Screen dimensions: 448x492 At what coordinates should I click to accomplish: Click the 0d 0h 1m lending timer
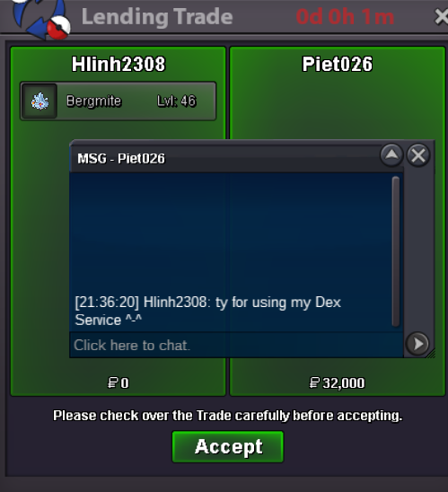(x=345, y=17)
